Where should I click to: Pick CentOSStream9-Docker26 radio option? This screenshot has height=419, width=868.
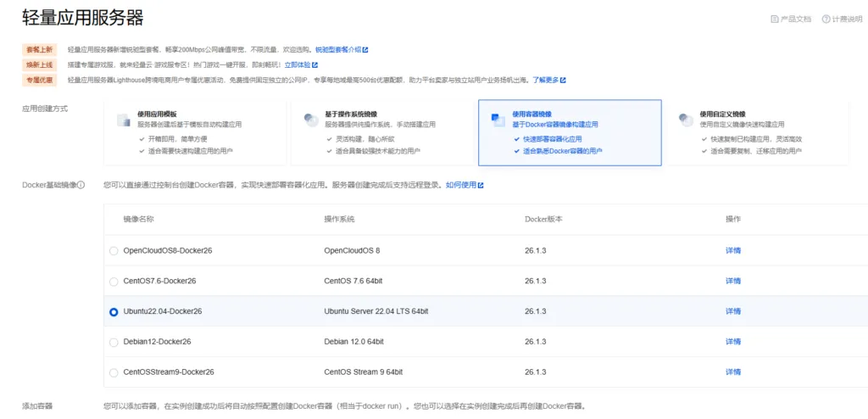pos(114,372)
